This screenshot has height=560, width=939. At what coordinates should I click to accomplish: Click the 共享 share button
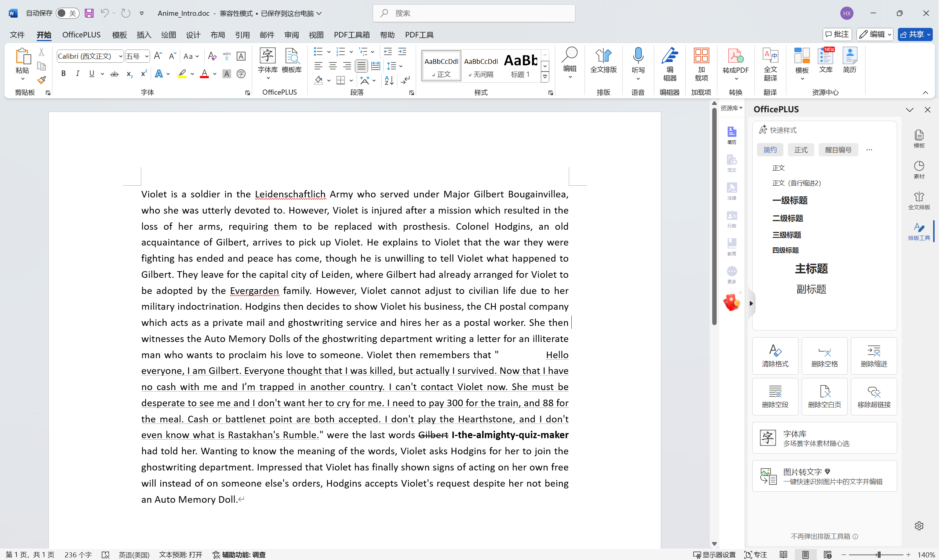[915, 34]
